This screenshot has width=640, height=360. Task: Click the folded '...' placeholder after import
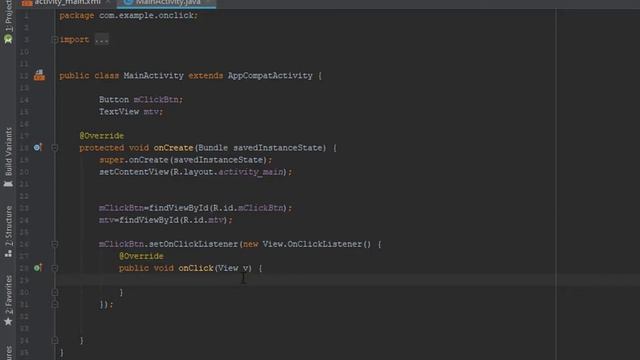[102, 40]
